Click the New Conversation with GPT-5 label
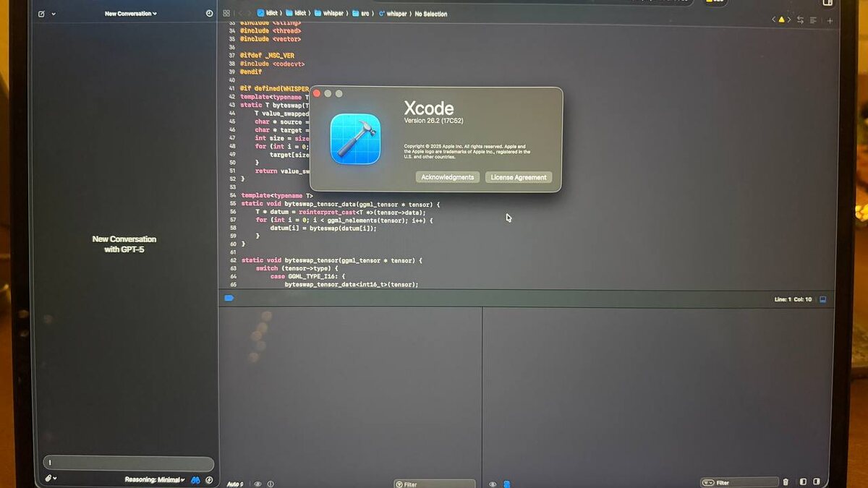 [x=124, y=244]
